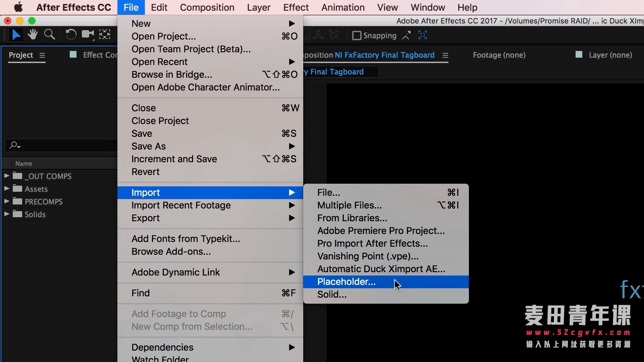Click Automatic Duck Ximport AE... entry

[x=381, y=269]
